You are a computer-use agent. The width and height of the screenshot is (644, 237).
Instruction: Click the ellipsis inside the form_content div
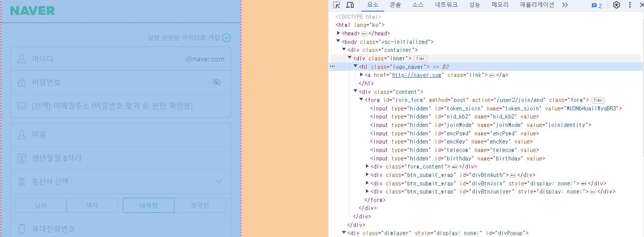click(x=455, y=167)
